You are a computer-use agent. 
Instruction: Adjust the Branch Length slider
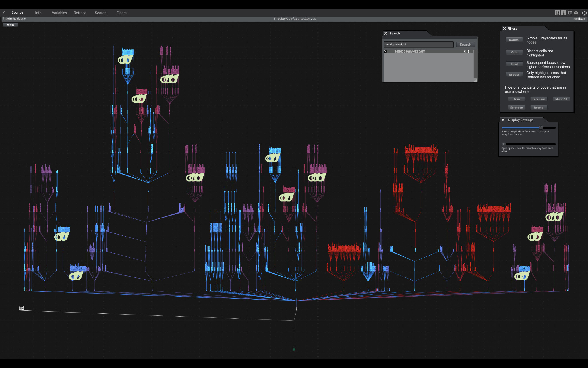coord(541,127)
